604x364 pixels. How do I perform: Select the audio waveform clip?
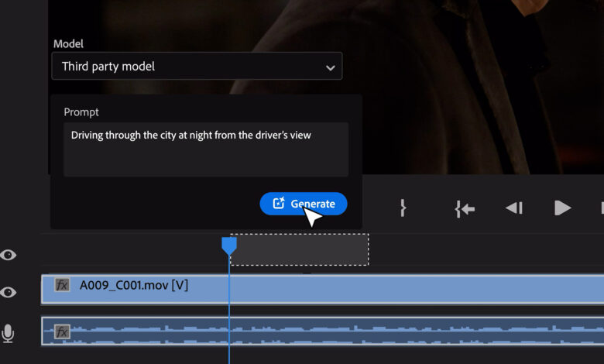322,331
